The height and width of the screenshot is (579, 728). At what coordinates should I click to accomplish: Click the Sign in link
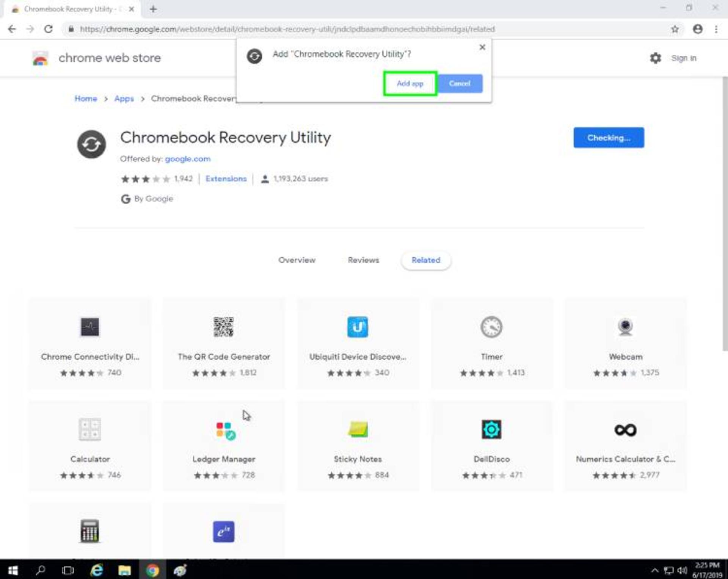coord(684,58)
